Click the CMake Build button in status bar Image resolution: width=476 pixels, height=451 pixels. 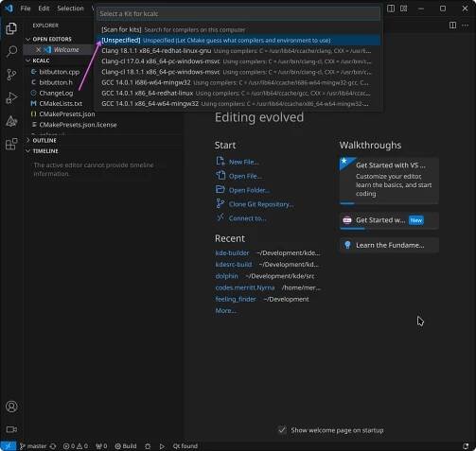coord(126,446)
